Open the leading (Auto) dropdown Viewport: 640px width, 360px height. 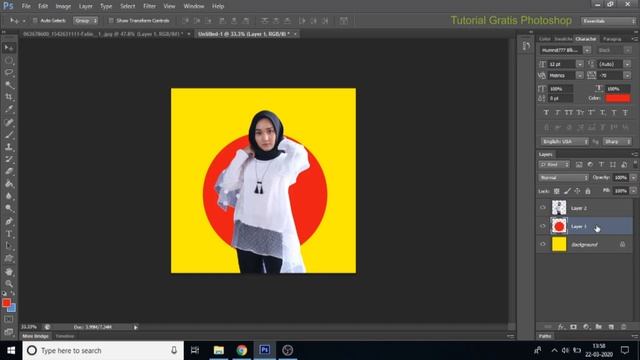(x=627, y=64)
